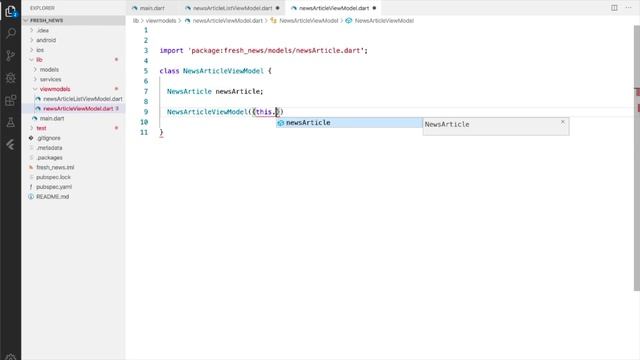Image resolution: width=640 pixels, height=360 pixels.
Task: Collapse the lib folder
Action: point(73,60)
